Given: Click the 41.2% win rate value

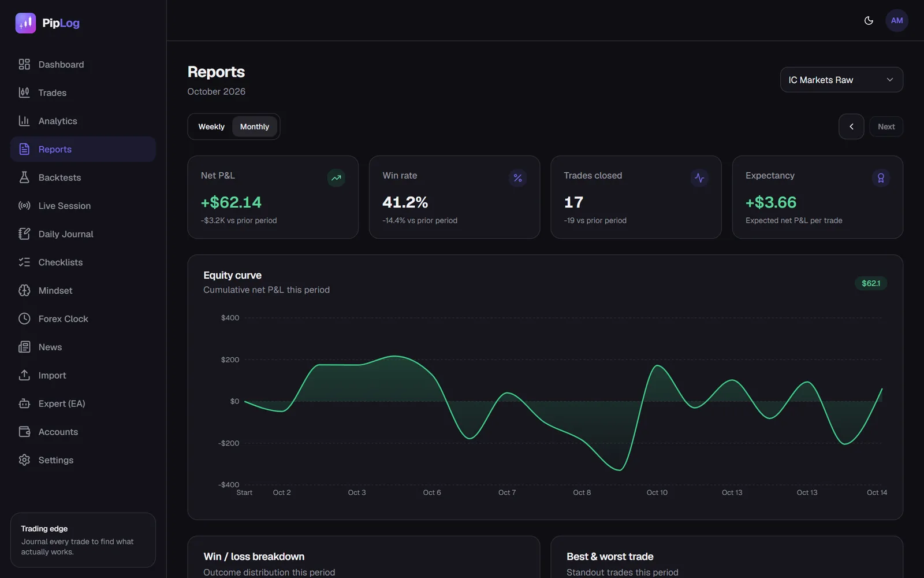Looking at the screenshot, I should (405, 202).
